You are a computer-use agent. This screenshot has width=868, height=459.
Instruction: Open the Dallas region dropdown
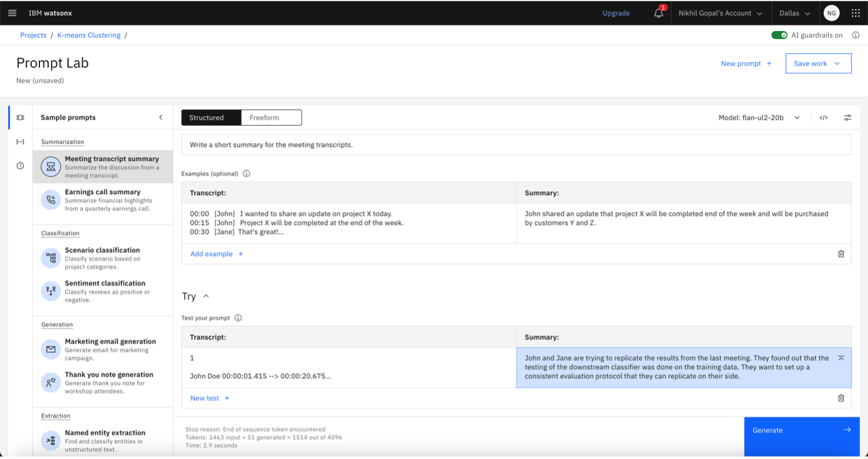coord(795,13)
